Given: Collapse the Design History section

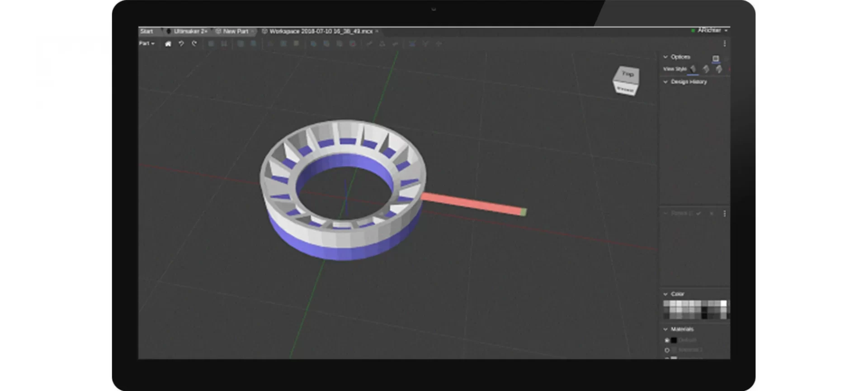Looking at the screenshot, I should (665, 82).
